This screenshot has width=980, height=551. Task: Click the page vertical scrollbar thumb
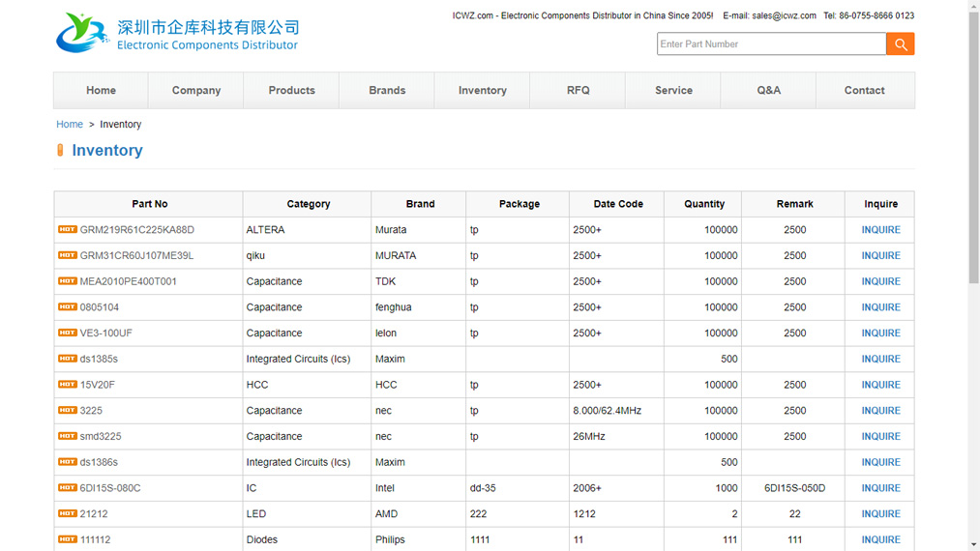[x=974, y=148]
